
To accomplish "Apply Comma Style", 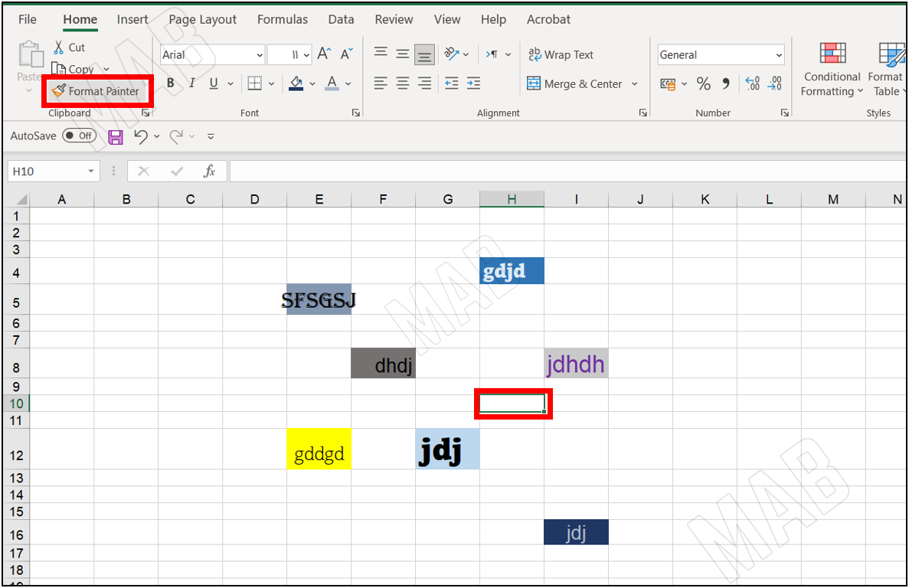I will [x=726, y=84].
